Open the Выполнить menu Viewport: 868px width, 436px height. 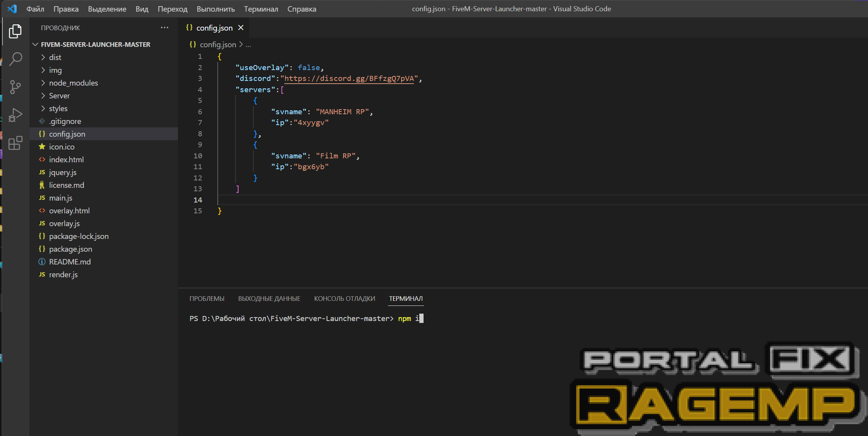coord(215,9)
